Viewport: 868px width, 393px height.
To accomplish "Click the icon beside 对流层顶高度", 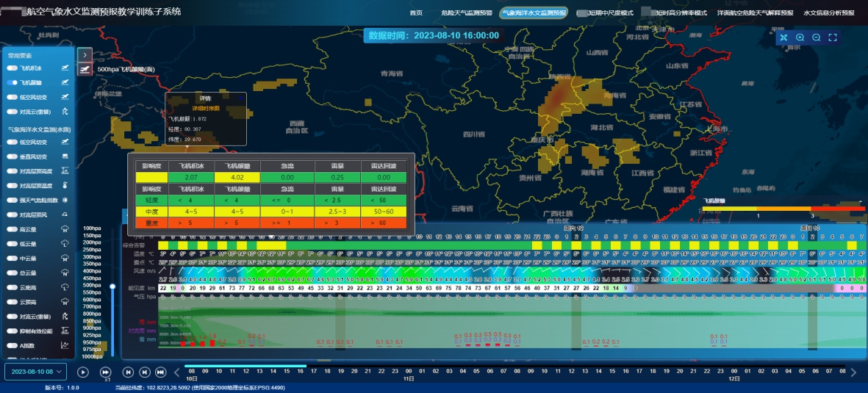I will coord(65,171).
